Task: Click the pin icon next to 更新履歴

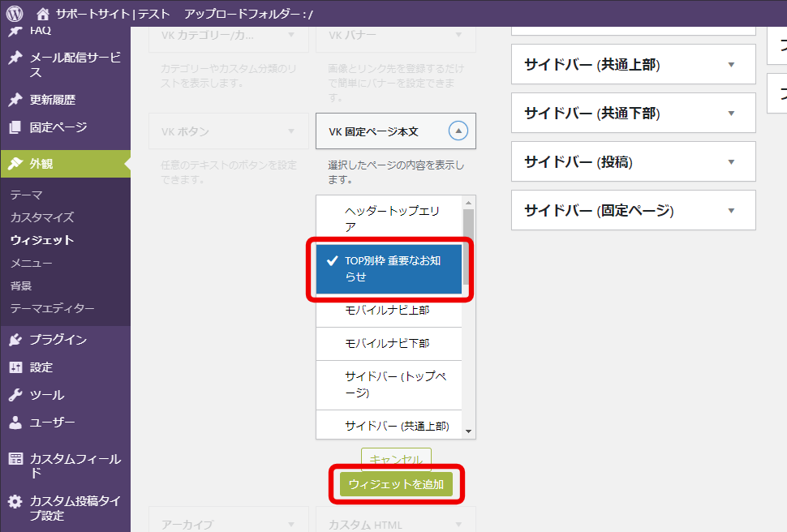Action: [15, 100]
